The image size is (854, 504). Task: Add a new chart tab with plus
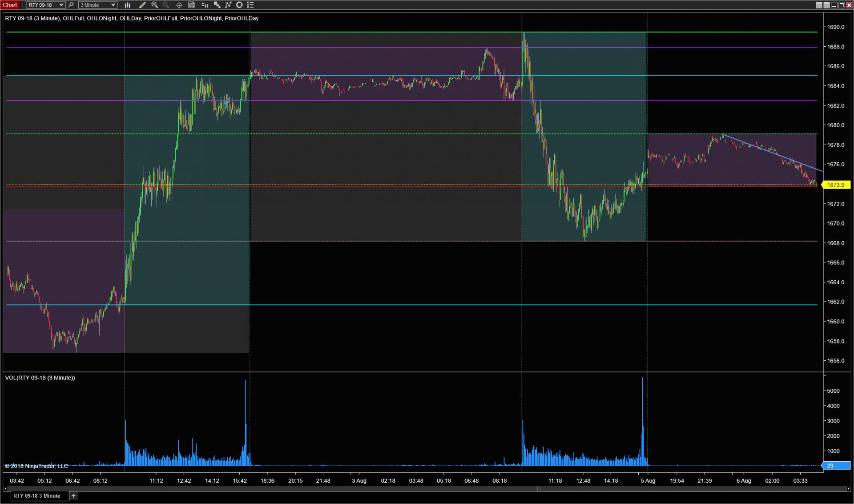(x=74, y=496)
